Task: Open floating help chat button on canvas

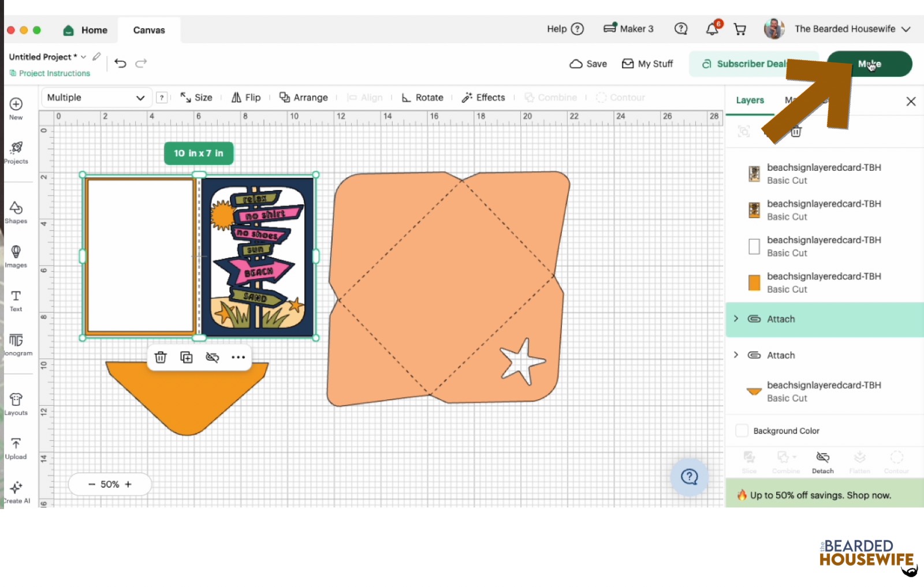Action: pos(690,477)
